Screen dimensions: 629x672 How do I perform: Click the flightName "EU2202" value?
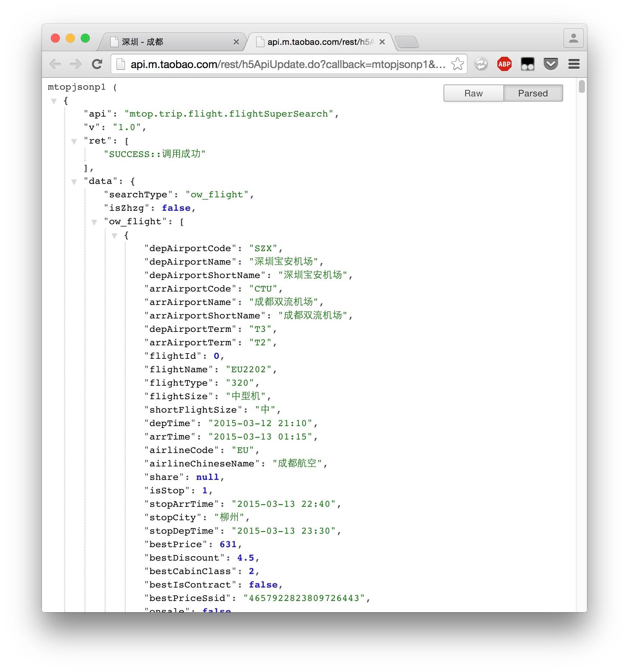(249, 370)
